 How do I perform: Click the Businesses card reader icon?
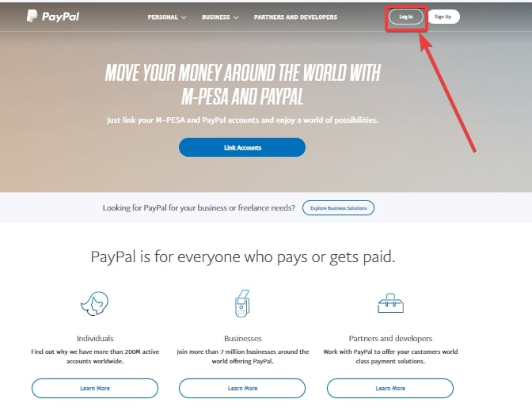[242, 303]
